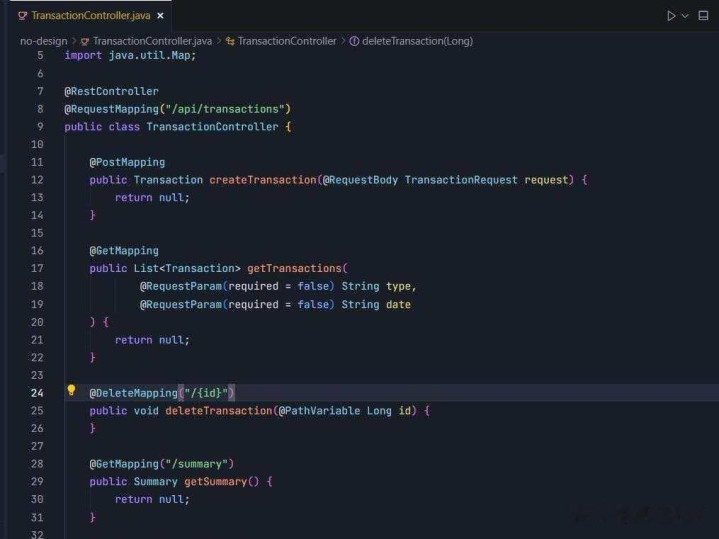
Task: Click the Java file icon in the tab
Action: [x=22, y=16]
